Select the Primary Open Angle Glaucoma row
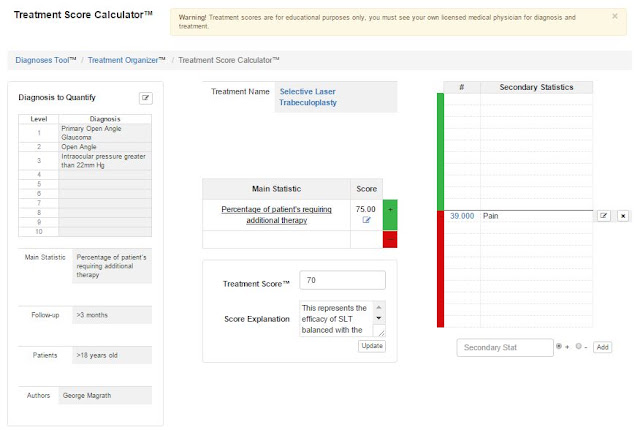Viewport: 640px width, 430px height. point(85,133)
